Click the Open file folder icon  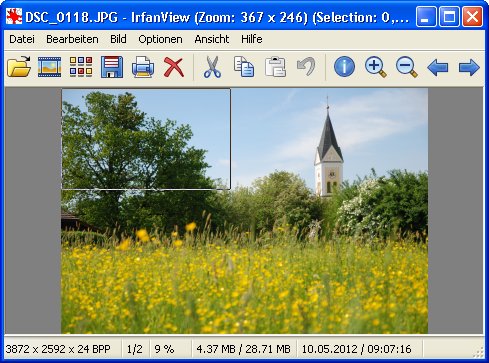point(19,67)
